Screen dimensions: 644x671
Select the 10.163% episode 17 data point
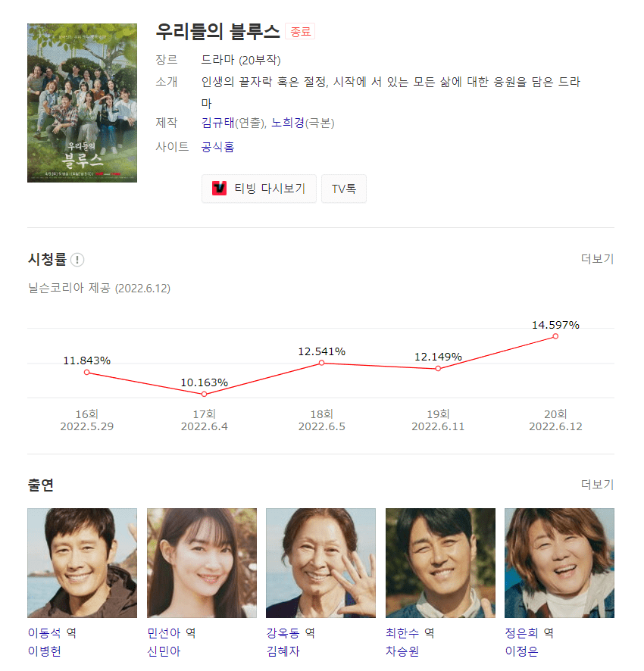pos(205,394)
